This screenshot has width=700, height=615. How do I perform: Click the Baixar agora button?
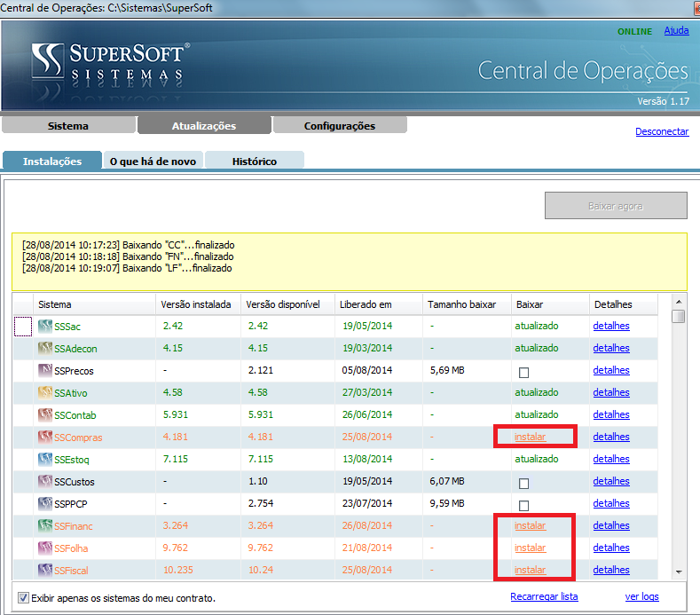pos(616,206)
